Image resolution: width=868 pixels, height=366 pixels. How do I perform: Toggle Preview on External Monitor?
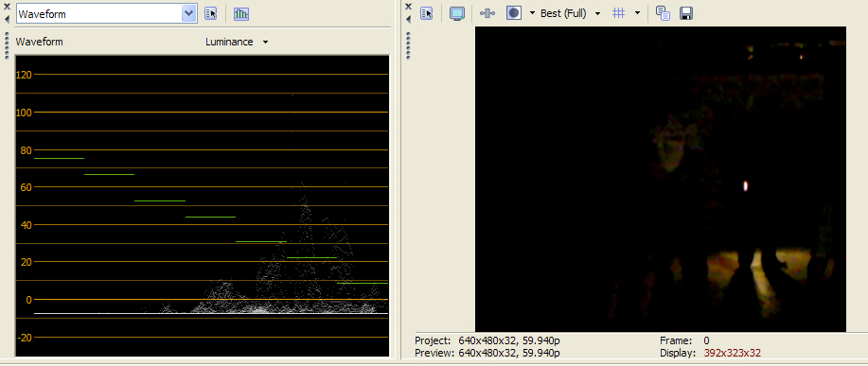pos(456,14)
